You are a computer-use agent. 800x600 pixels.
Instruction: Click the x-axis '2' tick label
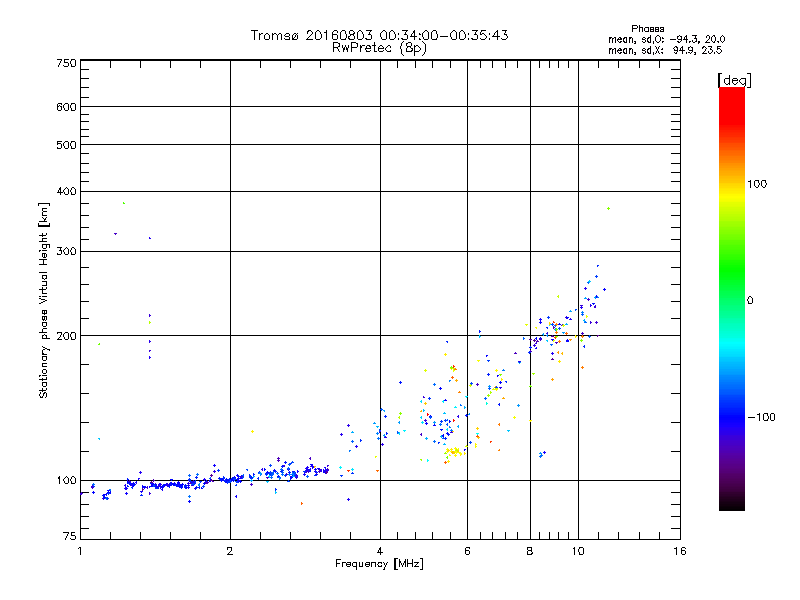pyautogui.click(x=230, y=551)
